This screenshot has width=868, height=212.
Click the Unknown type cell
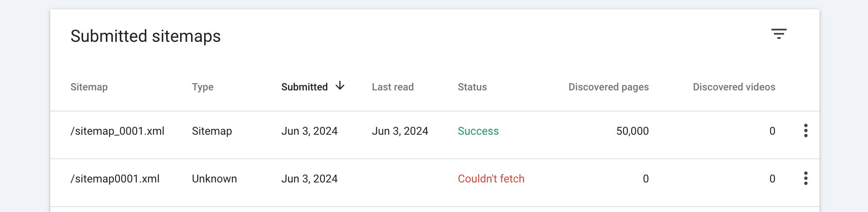coord(214,179)
